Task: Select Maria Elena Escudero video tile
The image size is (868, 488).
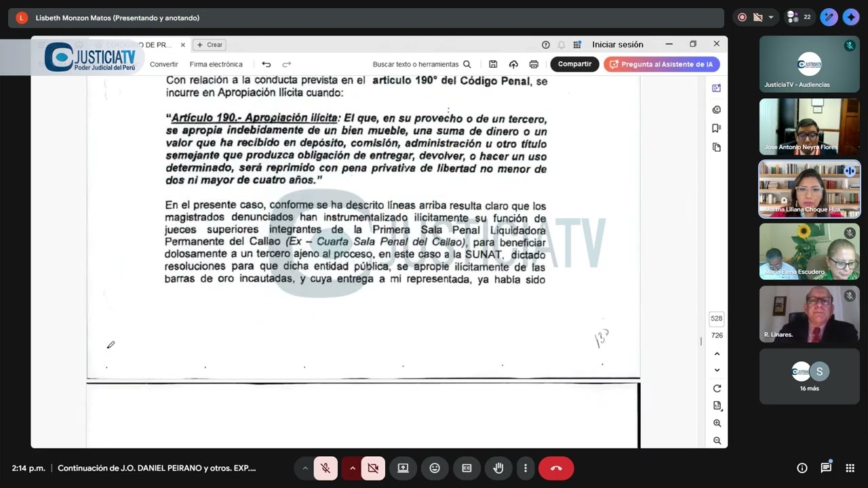Action: [x=810, y=251]
